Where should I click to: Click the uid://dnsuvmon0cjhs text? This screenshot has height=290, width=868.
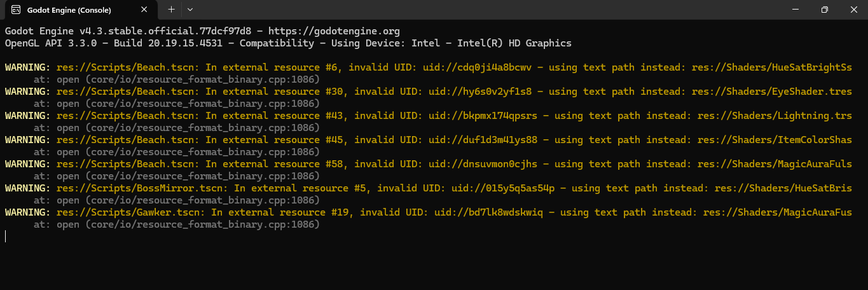coord(481,164)
